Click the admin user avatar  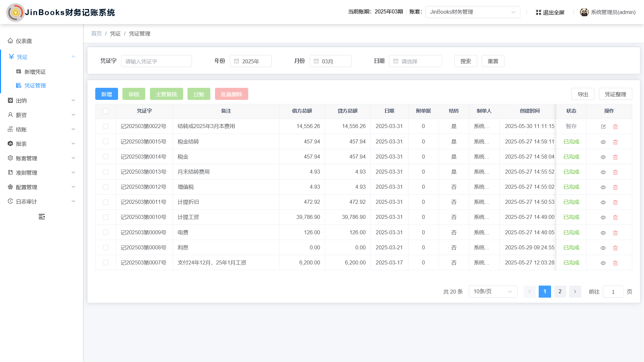tap(584, 12)
